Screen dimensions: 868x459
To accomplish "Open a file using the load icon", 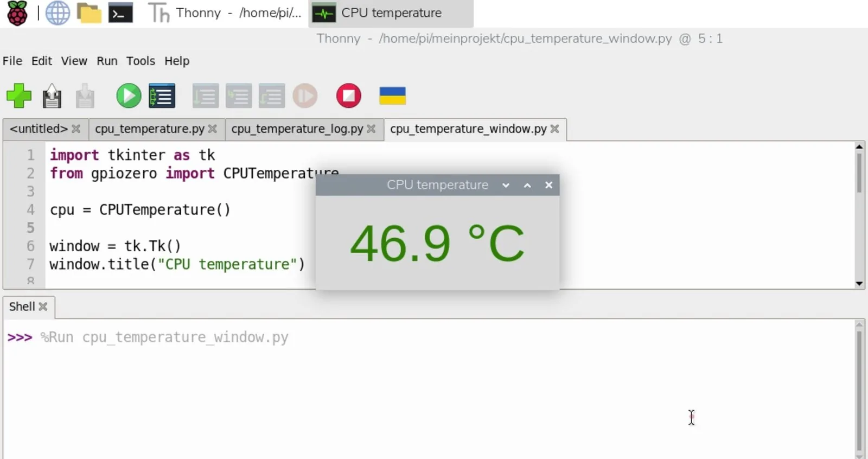I will [52, 96].
